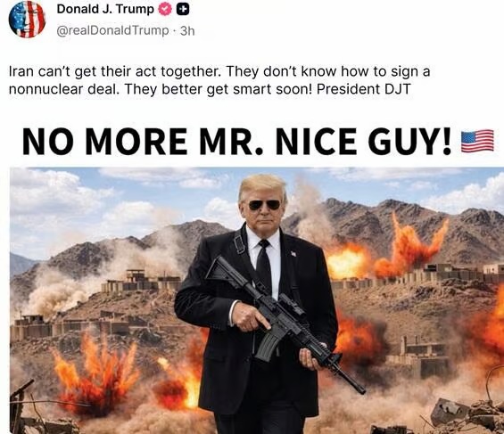
Task: Click the 3h post timestamp
Action: click(x=187, y=31)
